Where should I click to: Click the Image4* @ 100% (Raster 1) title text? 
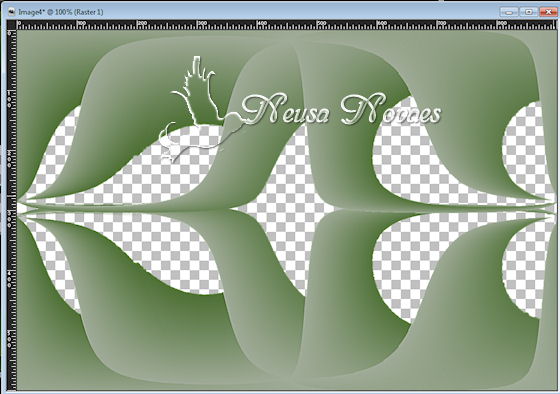point(61,12)
